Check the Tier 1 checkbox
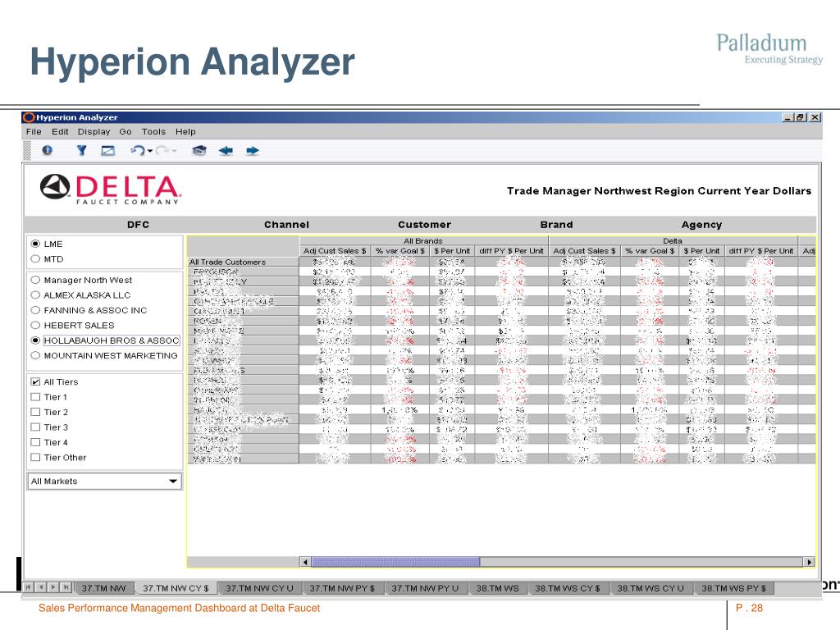This screenshot has width=840, height=630. point(36,397)
